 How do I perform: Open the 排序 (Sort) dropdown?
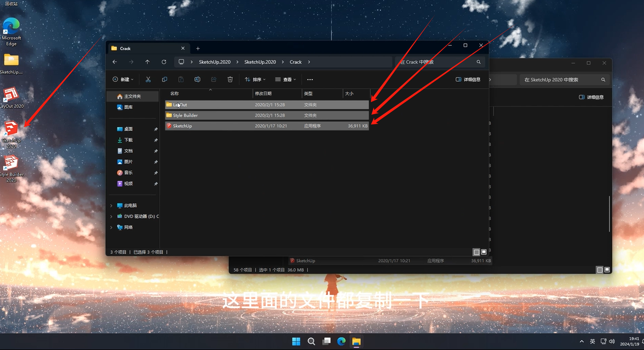pyautogui.click(x=255, y=79)
